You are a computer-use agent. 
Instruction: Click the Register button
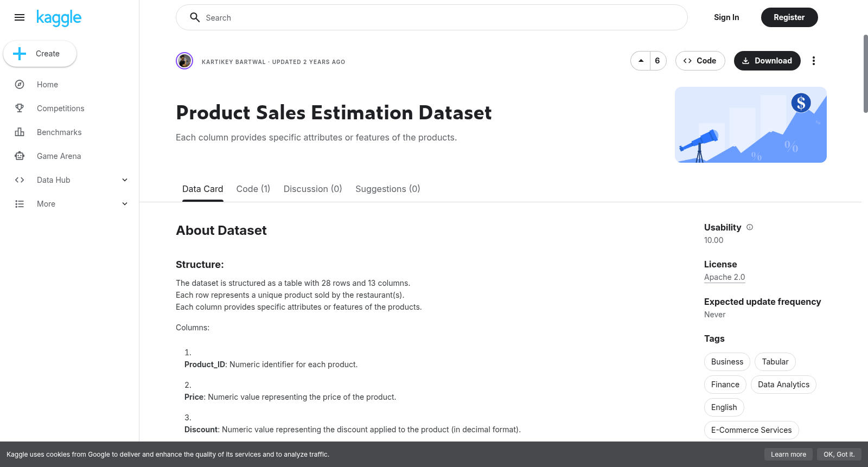789,17
